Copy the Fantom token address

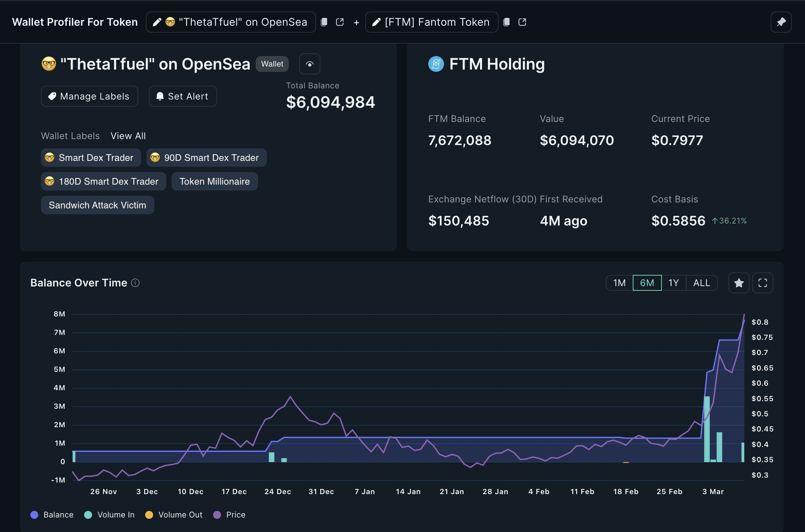pyautogui.click(x=506, y=22)
